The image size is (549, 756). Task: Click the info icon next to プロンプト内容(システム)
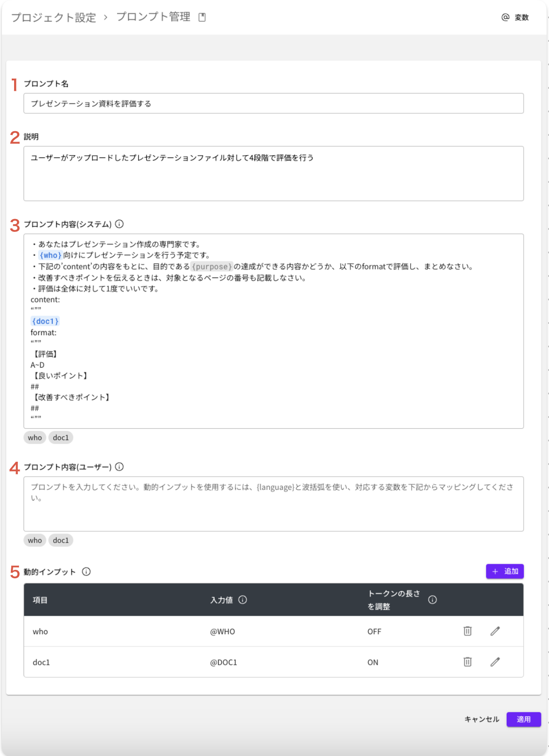(119, 224)
